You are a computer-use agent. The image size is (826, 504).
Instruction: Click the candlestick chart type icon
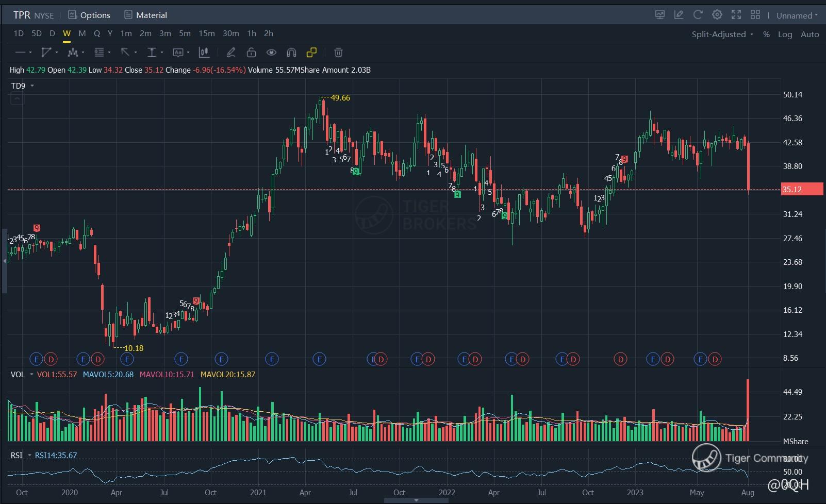click(x=204, y=53)
